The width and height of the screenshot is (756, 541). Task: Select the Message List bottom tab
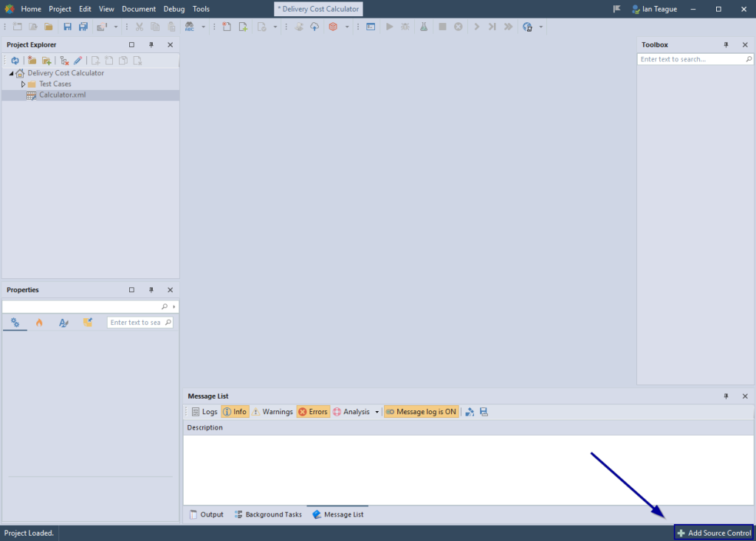pyautogui.click(x=338, y=514)
